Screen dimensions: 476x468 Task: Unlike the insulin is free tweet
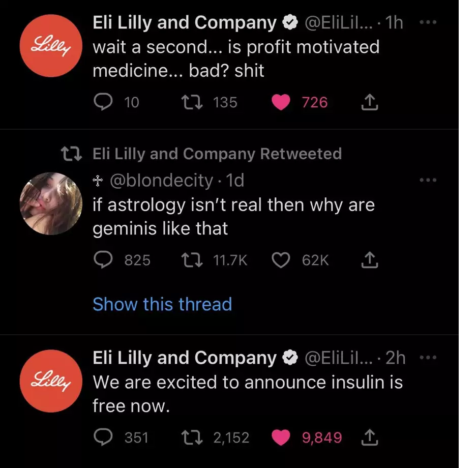tap(280, 437)
